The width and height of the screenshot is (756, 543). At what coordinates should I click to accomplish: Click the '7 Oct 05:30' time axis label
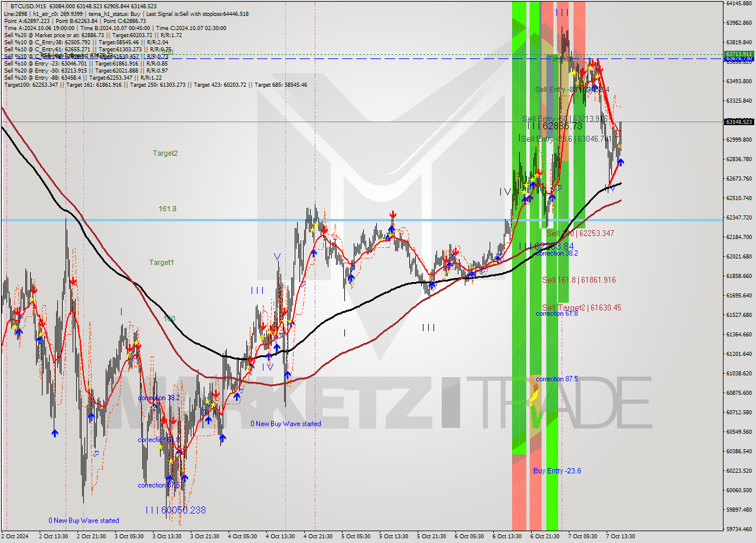coord(584,537)
